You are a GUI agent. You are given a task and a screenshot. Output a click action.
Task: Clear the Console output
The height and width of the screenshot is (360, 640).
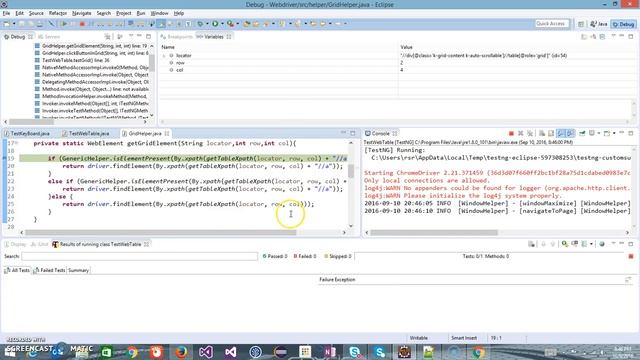coord(542,133)
